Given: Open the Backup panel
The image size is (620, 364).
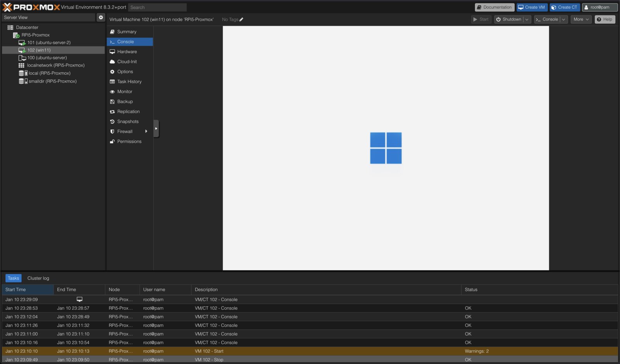Looking at the screenshot, I should pos(130,101).
